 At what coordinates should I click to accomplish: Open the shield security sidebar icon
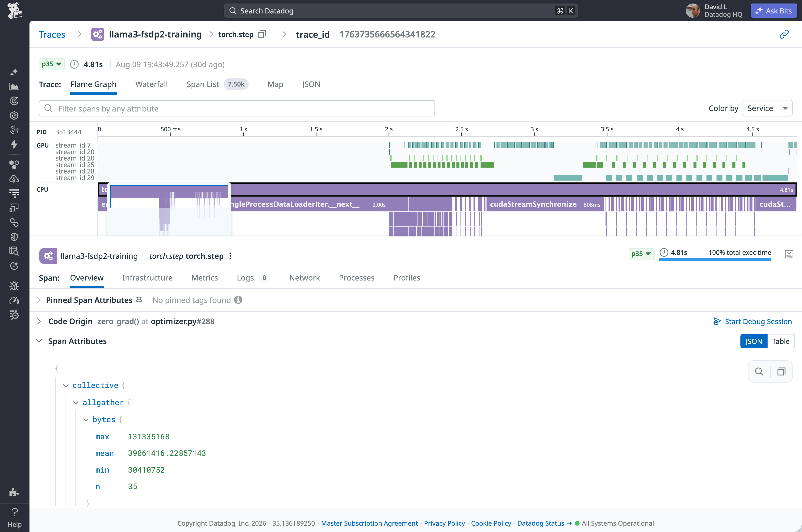coord(14,237)
